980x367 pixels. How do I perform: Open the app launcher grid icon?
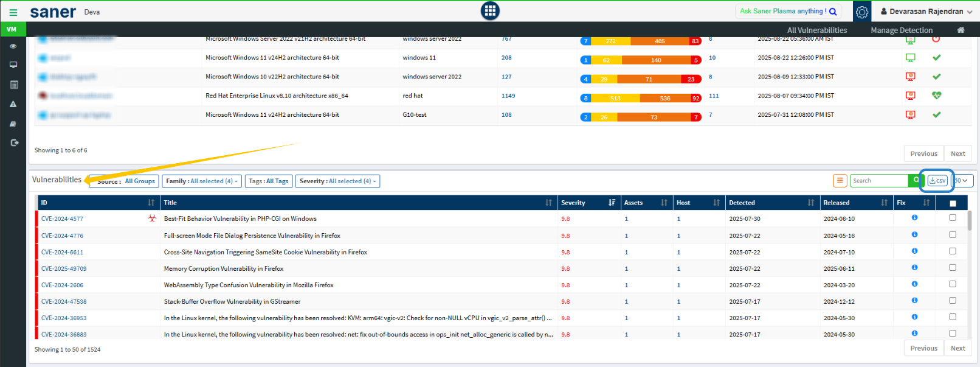click(490, 11)
